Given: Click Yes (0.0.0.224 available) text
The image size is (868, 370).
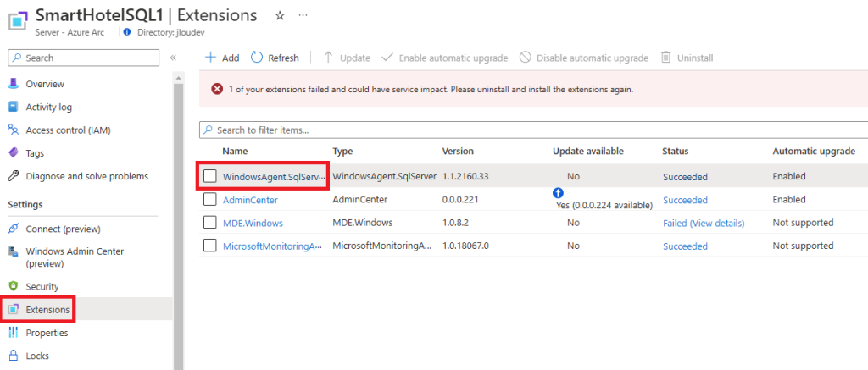Looking at the screenshot, I should click(604, 206).
